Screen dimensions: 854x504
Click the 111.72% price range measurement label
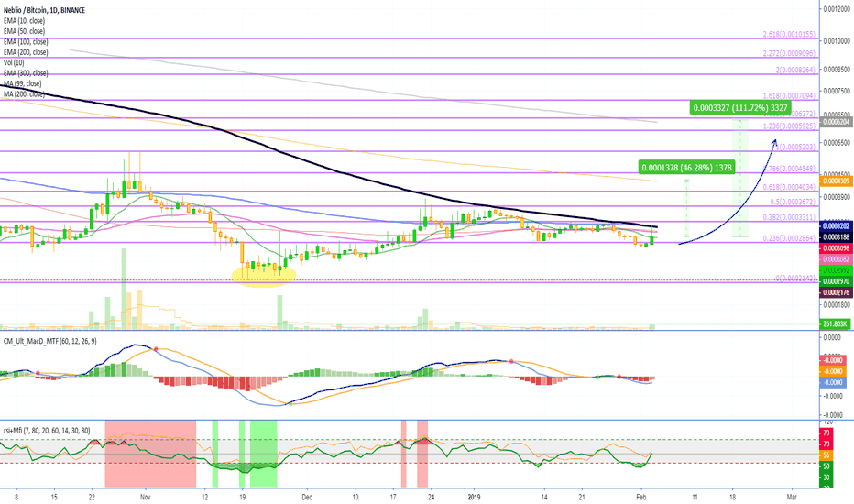click(x=740, y=108)
